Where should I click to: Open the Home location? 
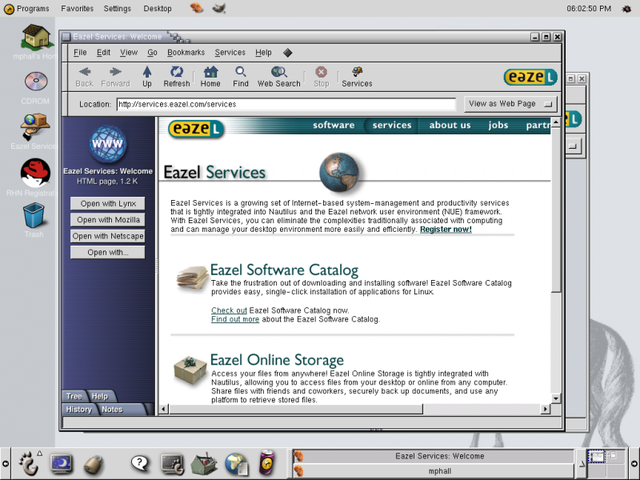(x=210, y=77)
